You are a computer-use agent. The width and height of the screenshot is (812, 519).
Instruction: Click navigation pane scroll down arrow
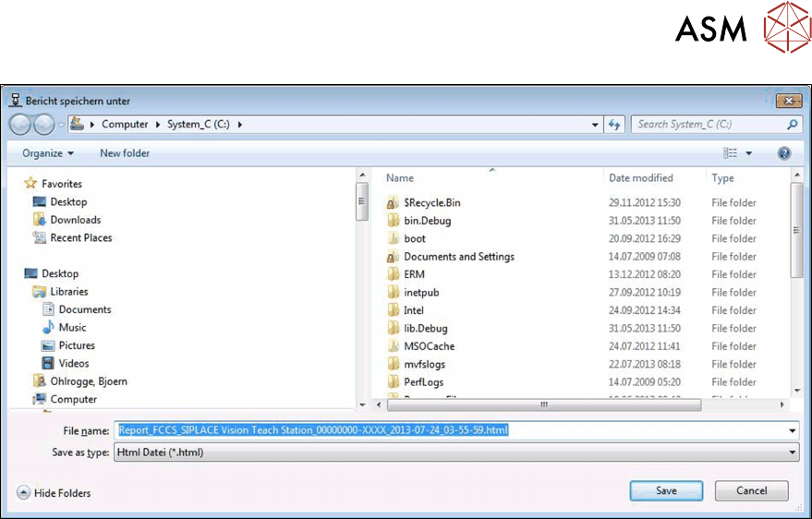(x=362, y=404)
